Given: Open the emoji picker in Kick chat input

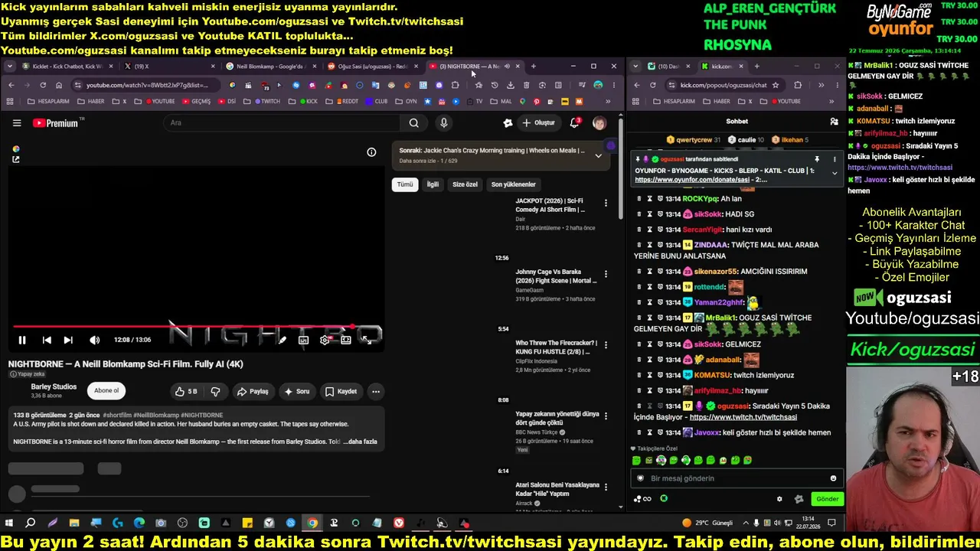Looking at the screenshot, I should (833, 478).
